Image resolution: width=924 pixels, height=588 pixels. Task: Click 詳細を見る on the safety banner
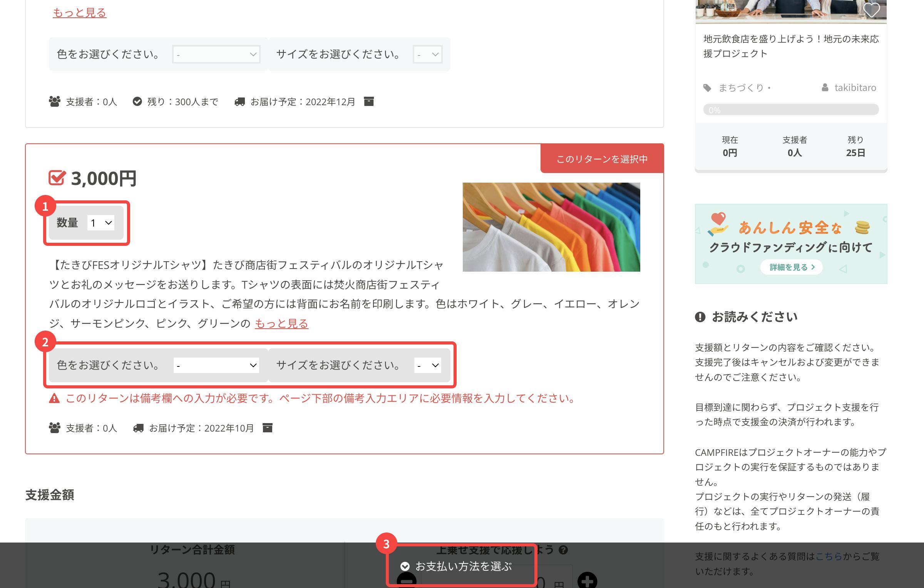point(791,267)
